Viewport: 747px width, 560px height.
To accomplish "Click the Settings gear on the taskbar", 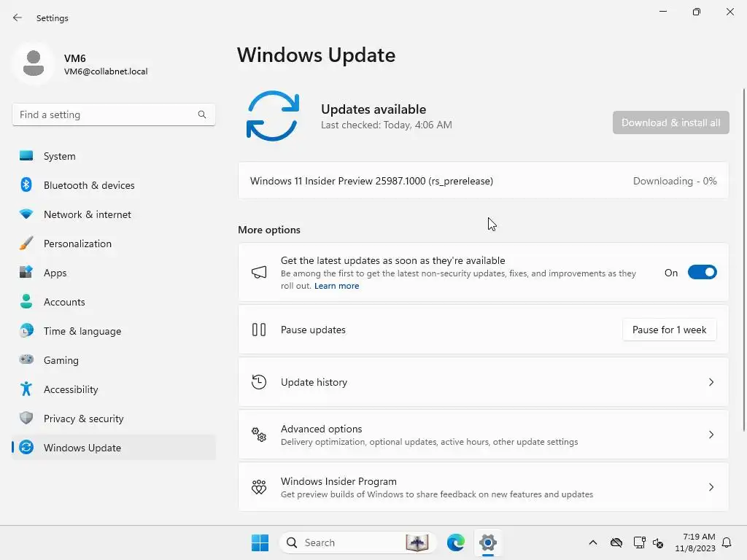I will pos(488,542).
